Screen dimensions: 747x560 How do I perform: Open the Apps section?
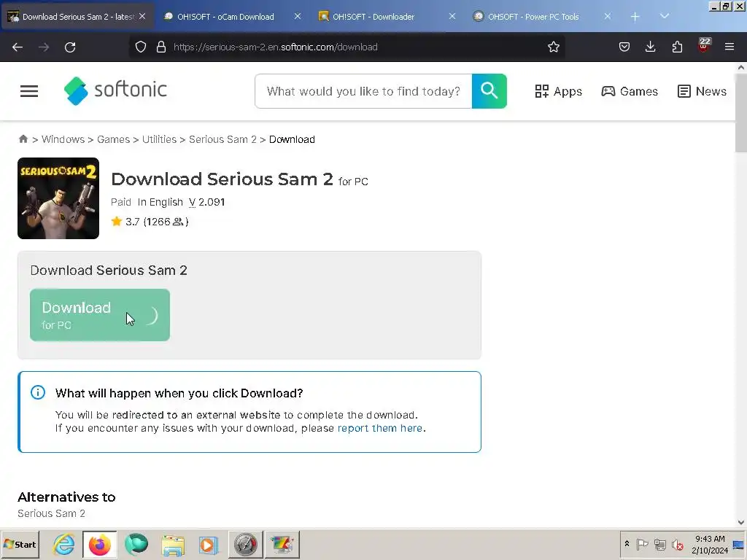558,91
